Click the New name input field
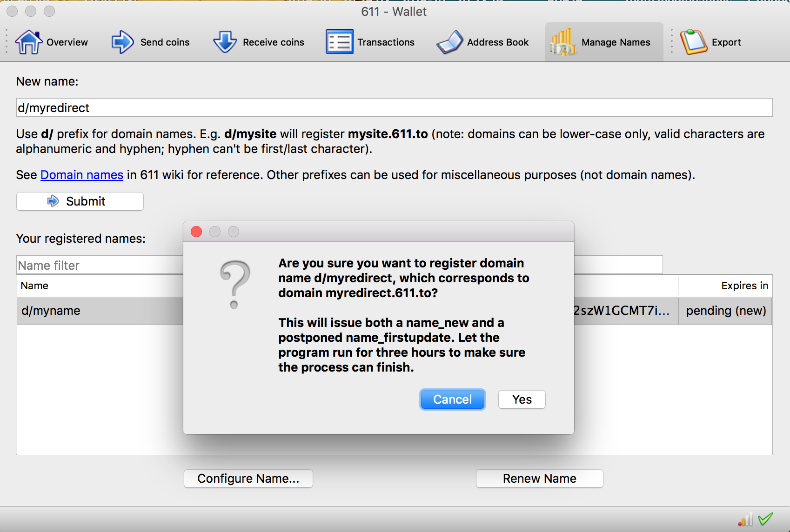The height and width of the screenshot is (532, 790). (x=394, y=108)
